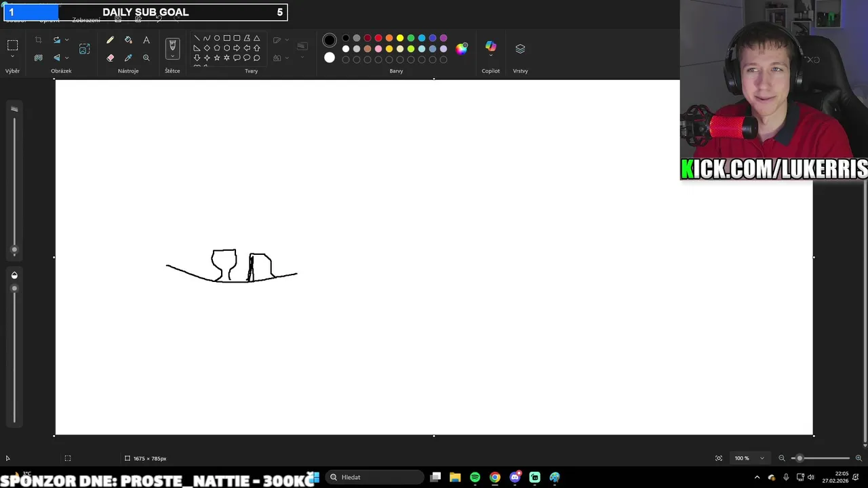Image resolution: width=868 pixels, height=488 pixels.
Task: Expand the Flip options arrow
Action: pyautogui.click(x=66, y=58)
